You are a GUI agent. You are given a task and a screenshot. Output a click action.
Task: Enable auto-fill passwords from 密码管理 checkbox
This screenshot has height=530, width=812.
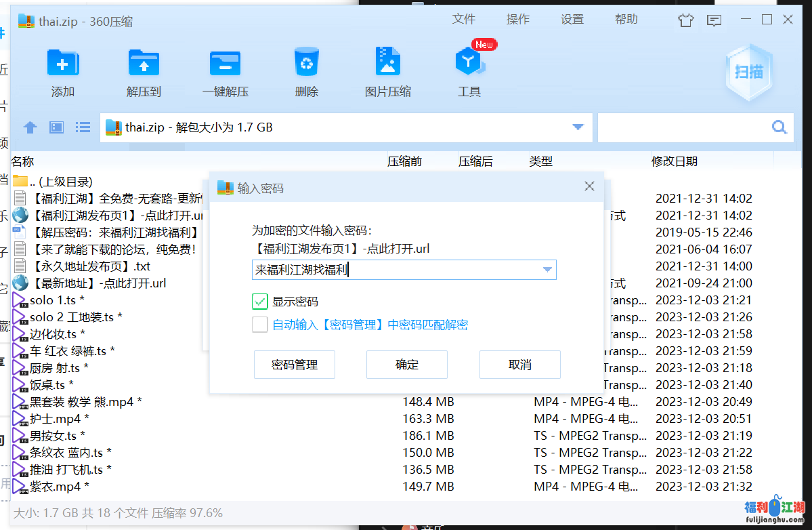click(259, 324)
